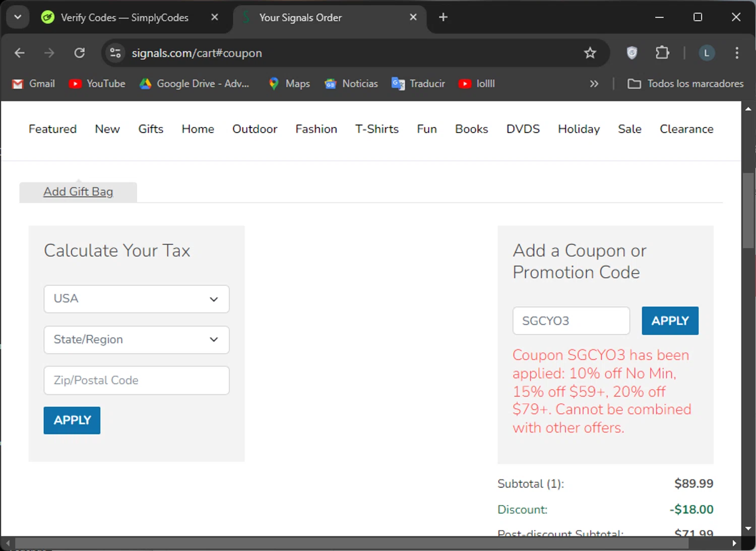Go back using the browser back arrow

click(x=20, y=53)
